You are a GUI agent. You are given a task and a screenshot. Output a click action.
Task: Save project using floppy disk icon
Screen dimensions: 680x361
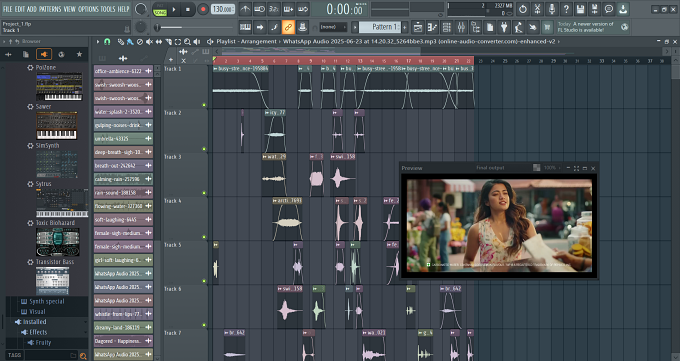(x=580, y=9)
